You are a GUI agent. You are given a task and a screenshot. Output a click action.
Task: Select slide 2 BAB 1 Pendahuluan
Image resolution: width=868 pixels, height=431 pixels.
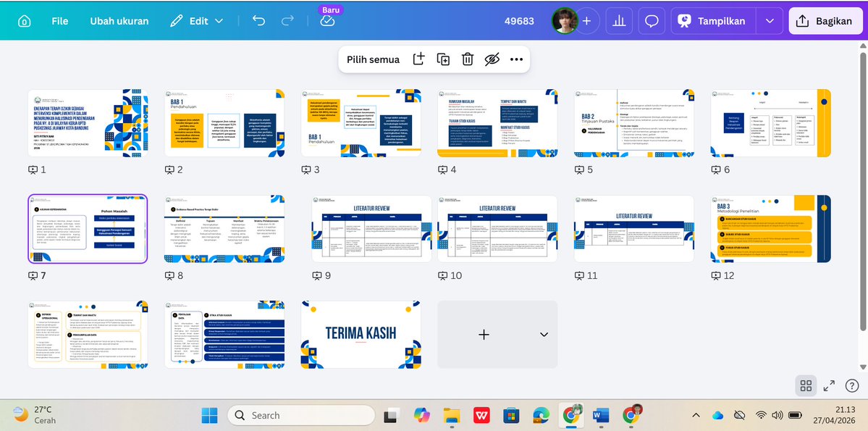point(224,124)
